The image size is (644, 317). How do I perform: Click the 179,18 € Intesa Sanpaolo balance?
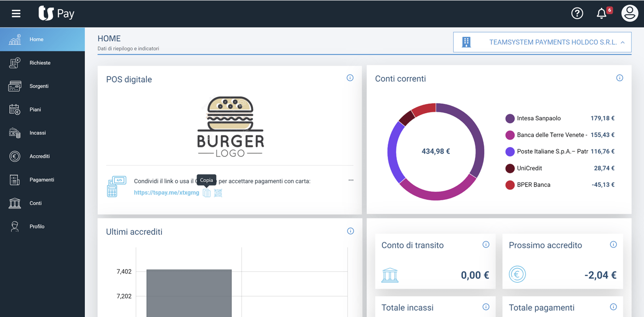point(602,119)
